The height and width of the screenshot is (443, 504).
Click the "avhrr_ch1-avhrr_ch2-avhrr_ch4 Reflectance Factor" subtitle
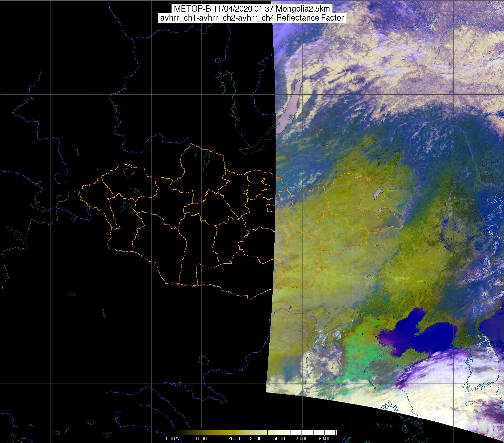tap(252, 18)
